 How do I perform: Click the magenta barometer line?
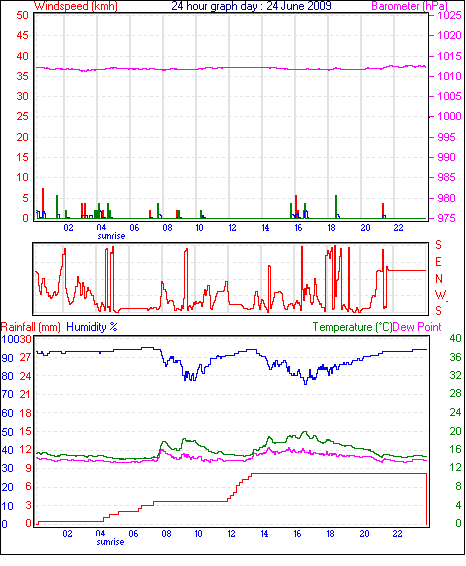click(x=231, y=68)
